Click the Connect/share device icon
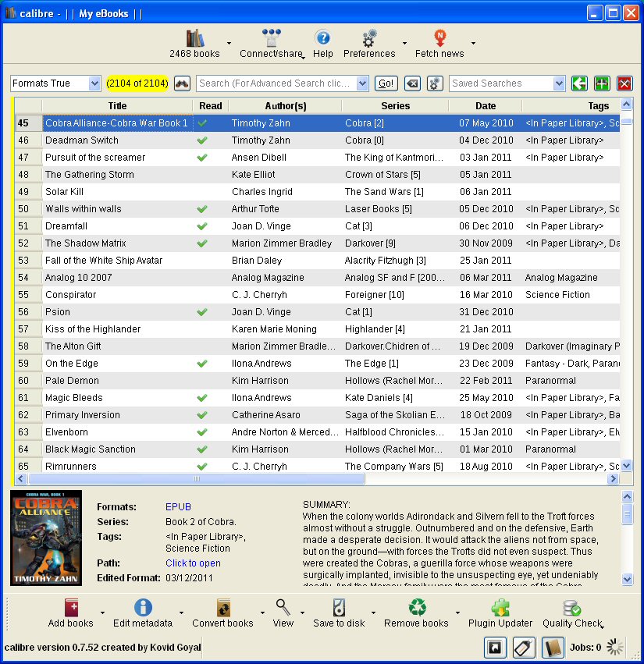 click(271, 38)
